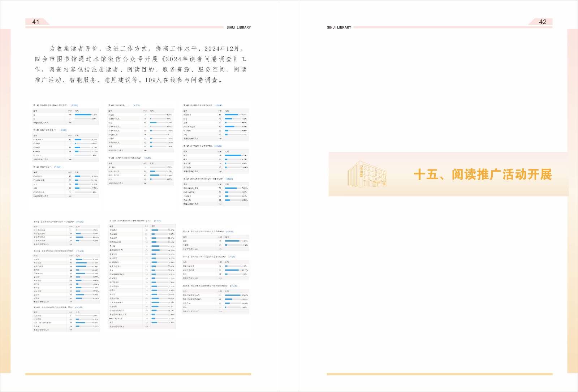The image size is (578, 392).
Task: Click the 第12题 question title
Action: (x=130, y=220)
